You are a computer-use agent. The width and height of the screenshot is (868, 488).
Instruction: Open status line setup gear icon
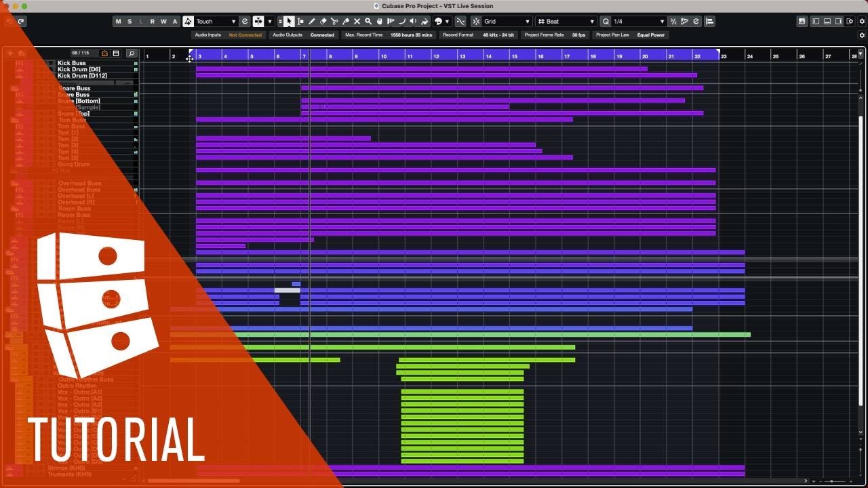(862, 35)
